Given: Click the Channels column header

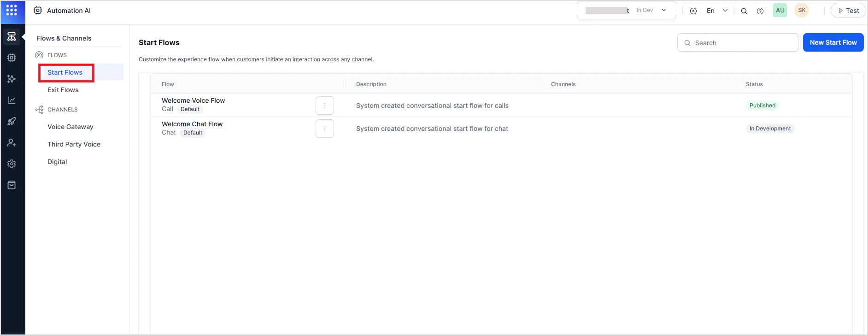Looking at the screenshot, I should pyautogui.click(x=563, y=84).
